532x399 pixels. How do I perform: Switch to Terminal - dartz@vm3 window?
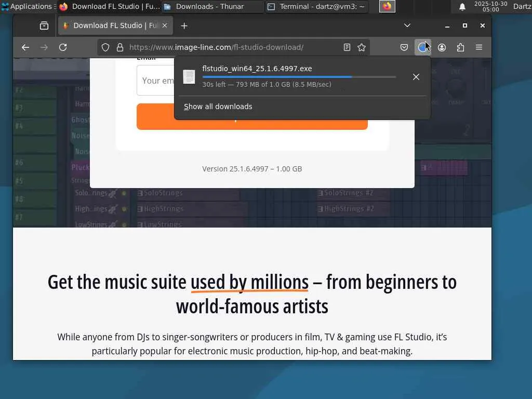click(316, 6)
